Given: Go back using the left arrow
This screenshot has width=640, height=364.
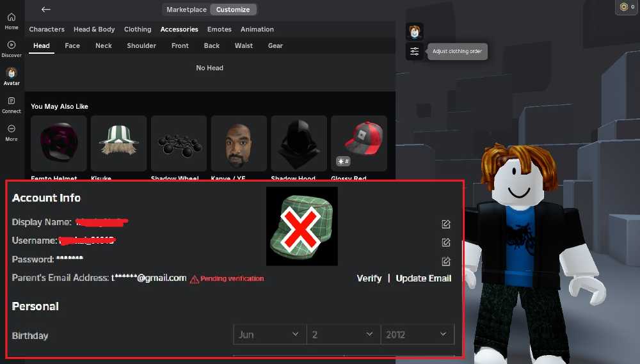Looking at the screenshot, I should click(45, 10).
